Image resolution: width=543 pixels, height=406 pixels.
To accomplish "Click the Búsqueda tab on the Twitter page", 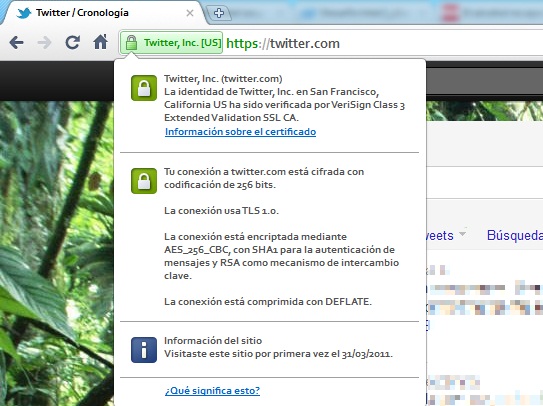I will coord(515,235).
